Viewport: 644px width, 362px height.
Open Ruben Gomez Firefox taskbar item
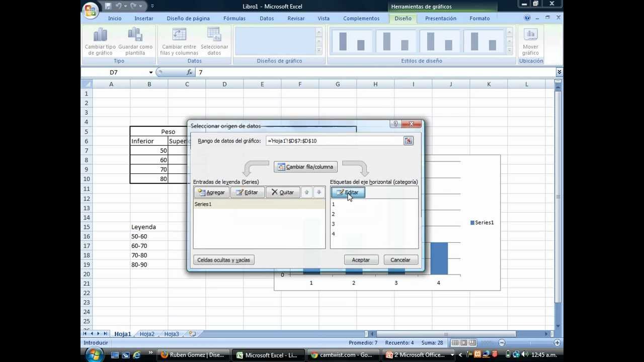click(x=193, y=355)
